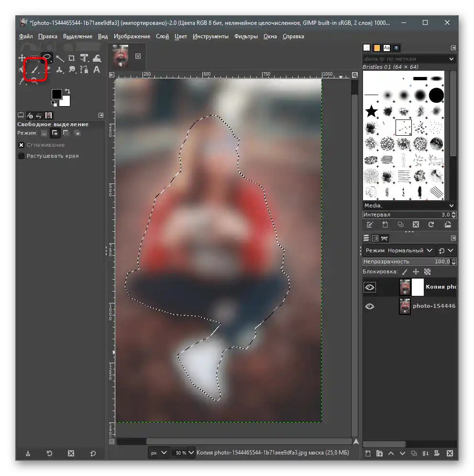Create a new layer group

point(379,453)
